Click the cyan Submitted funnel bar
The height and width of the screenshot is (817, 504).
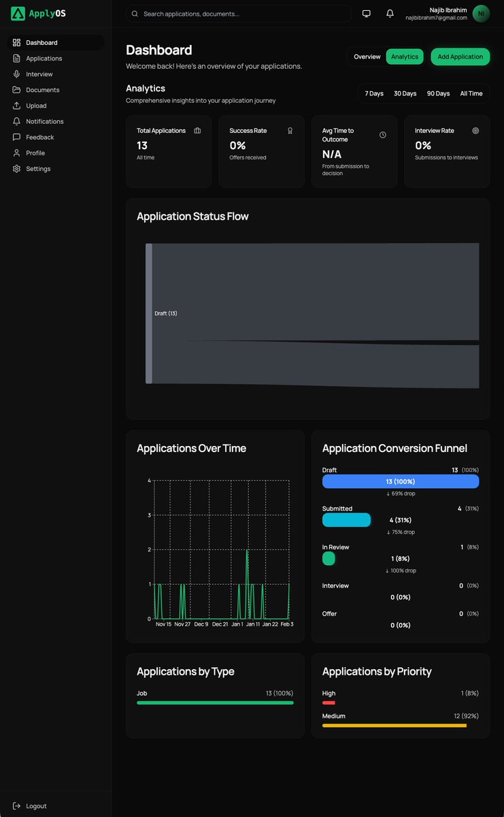click(347, 520)
